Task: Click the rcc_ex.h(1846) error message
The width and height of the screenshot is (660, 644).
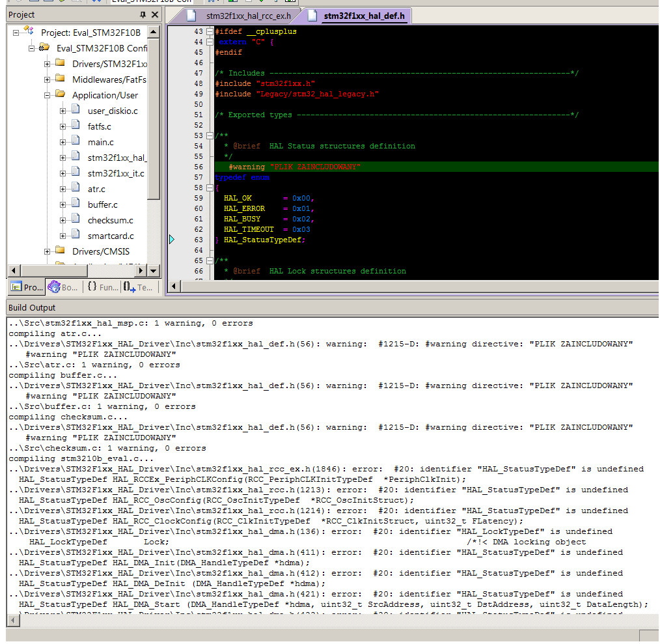Action: (326, 469)
